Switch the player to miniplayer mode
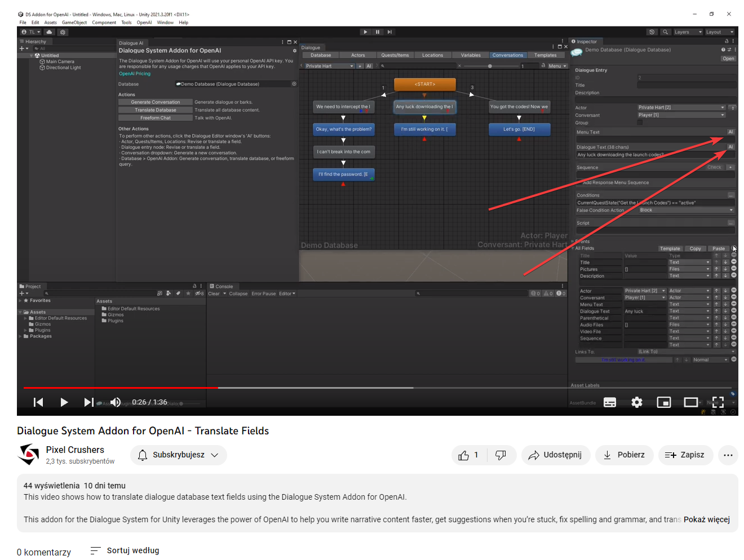The height and width of the screenshot is (560, 744). [664, 402]
